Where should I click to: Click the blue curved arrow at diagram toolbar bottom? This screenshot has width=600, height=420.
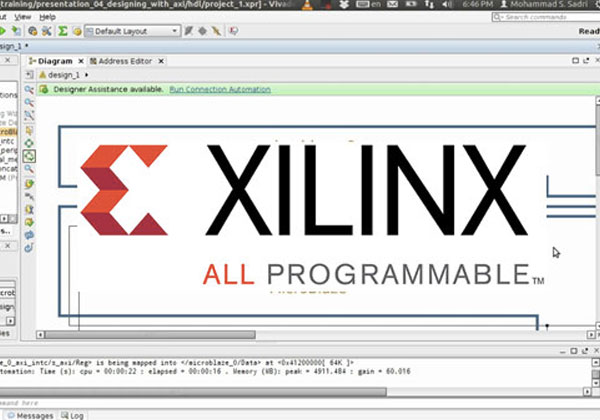(29, 247)
